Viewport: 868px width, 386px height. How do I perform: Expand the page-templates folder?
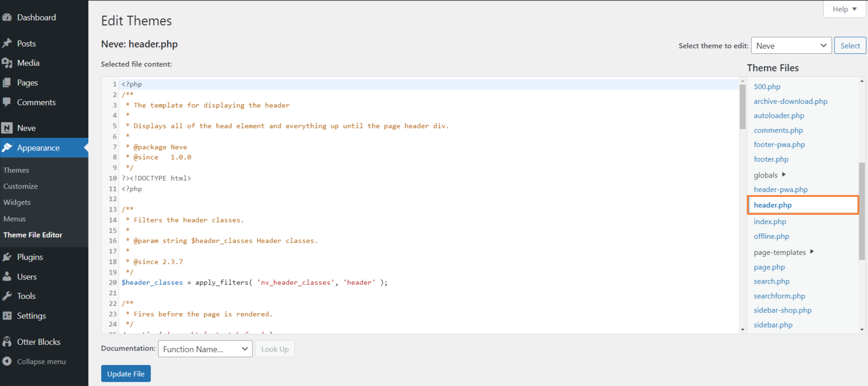784,252
